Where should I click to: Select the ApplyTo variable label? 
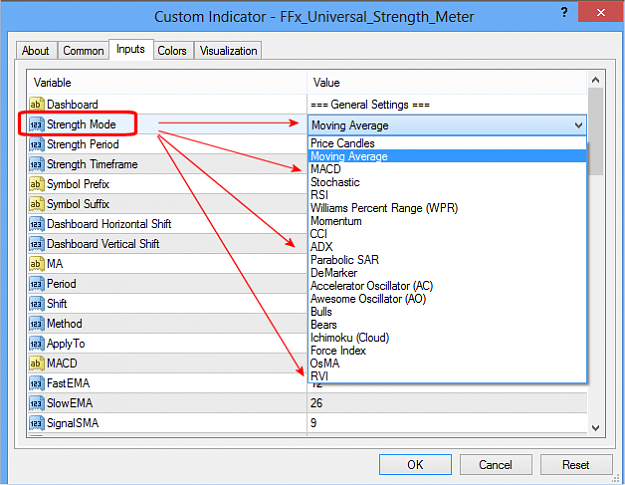66,344
